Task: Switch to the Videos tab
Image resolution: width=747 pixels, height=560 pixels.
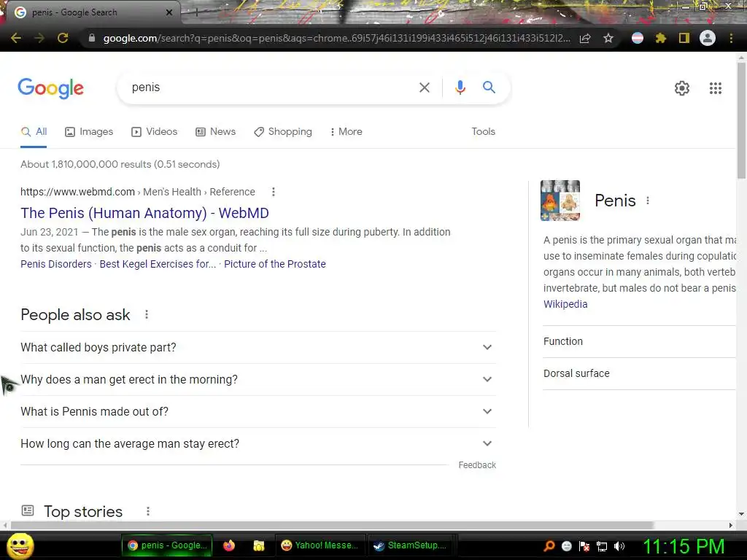Action: (x=155, y=132)
